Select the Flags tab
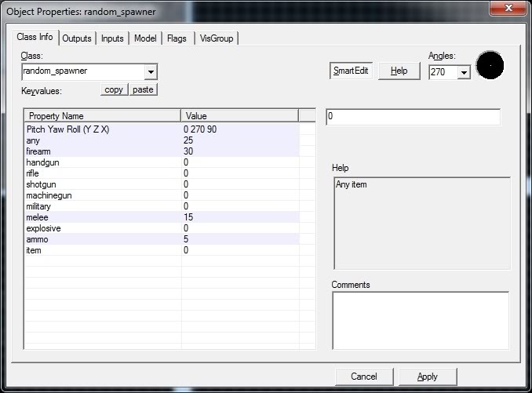This screenshot has height=393, width=532. coord(177,38)
